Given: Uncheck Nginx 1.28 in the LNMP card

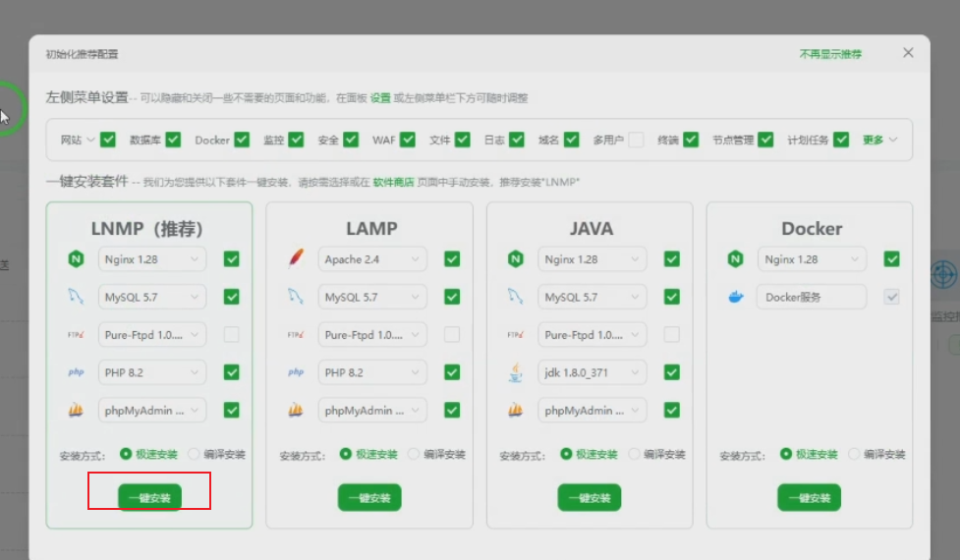Looking at the screenshot, I should click(x=232, y=259).
